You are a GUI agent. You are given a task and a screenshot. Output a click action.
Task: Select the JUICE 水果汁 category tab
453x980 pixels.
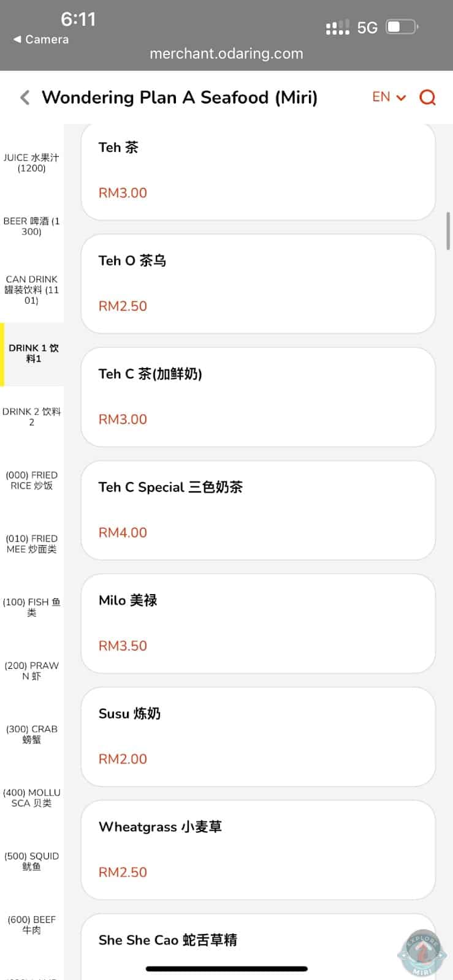(x=31, y=163)
